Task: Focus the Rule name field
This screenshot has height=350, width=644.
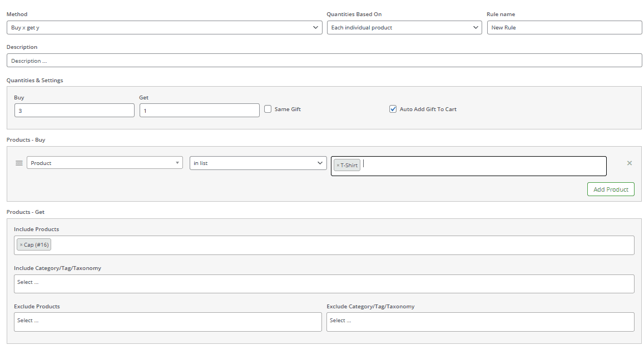Action: point(564,28)
